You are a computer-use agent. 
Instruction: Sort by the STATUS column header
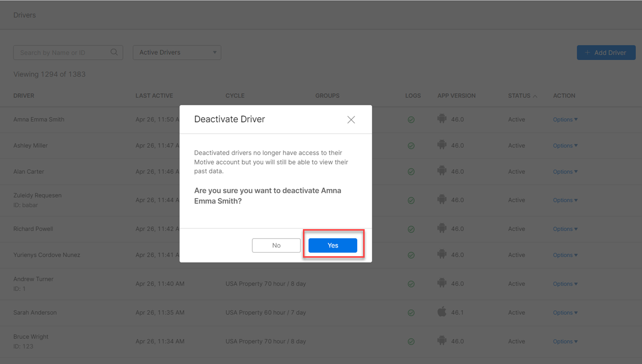pos(523,96)
